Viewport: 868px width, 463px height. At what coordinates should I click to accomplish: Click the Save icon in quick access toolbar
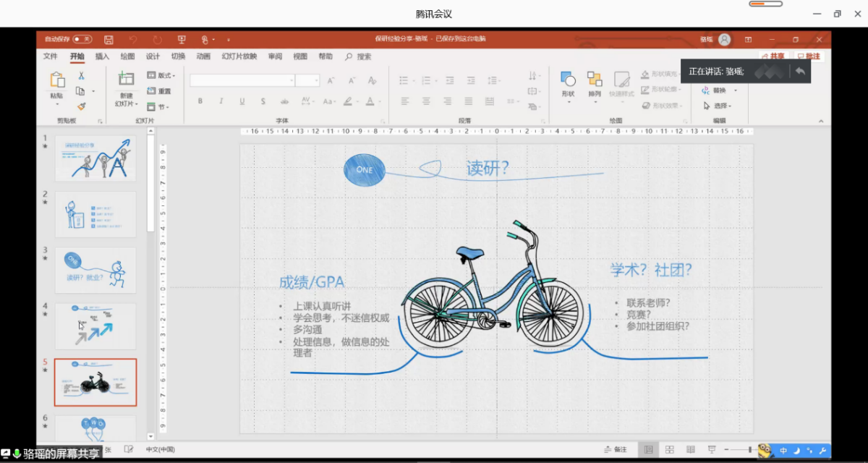[x=109, y=40]
